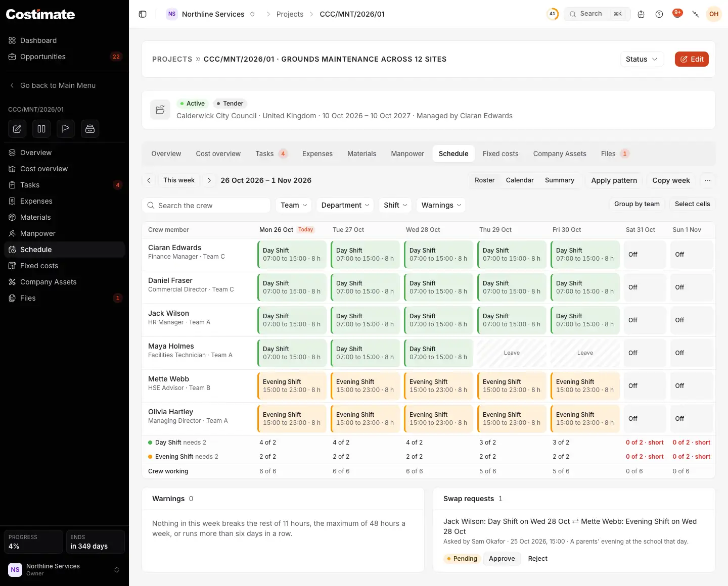Screen dimensions: 728x586
Task: Switch schedule view to Calendar
Action: 520,180
